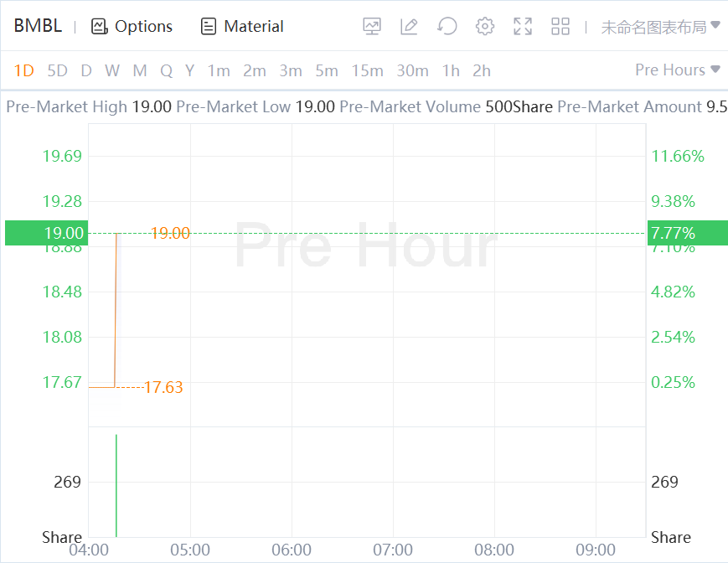728x563 pixels.
Task: Switch to the weekly W timeframe
Action: coord(112,70)
